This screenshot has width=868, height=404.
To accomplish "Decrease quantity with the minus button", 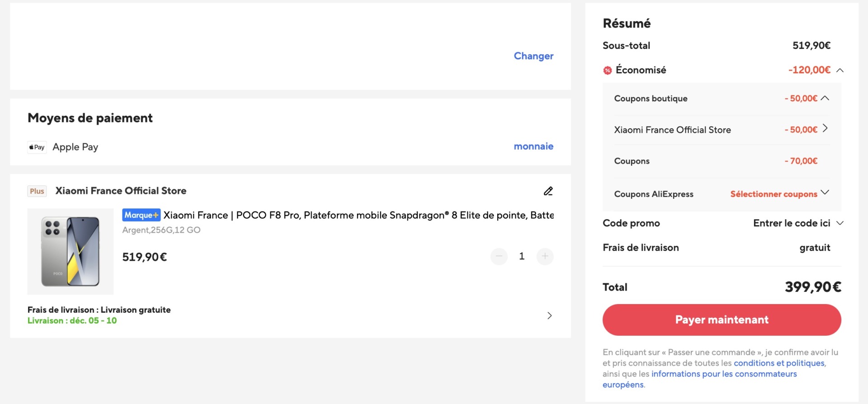I will [x=499, y=256].
